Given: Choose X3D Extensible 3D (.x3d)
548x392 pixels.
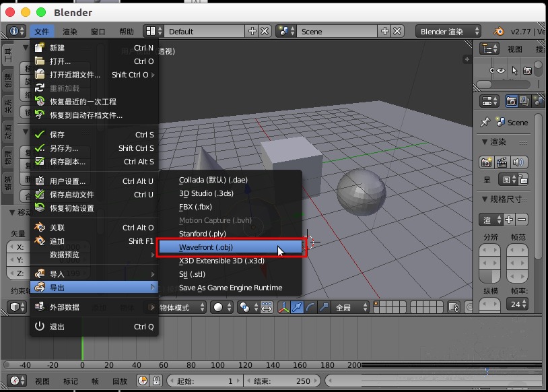Looking at the screenshot, I should (230, 261).
